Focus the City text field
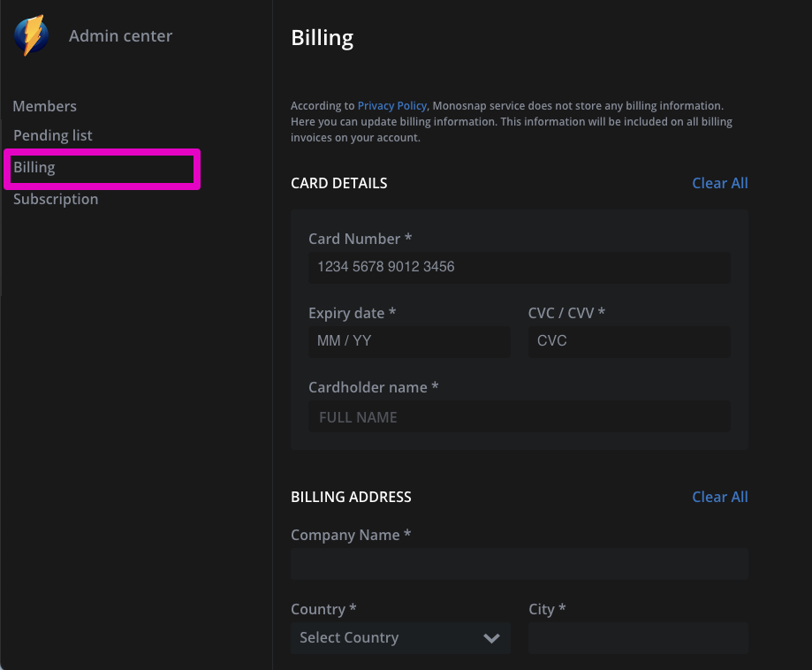Image resolution: width=812 pixels, height=670 pixels. click(637, 638)
